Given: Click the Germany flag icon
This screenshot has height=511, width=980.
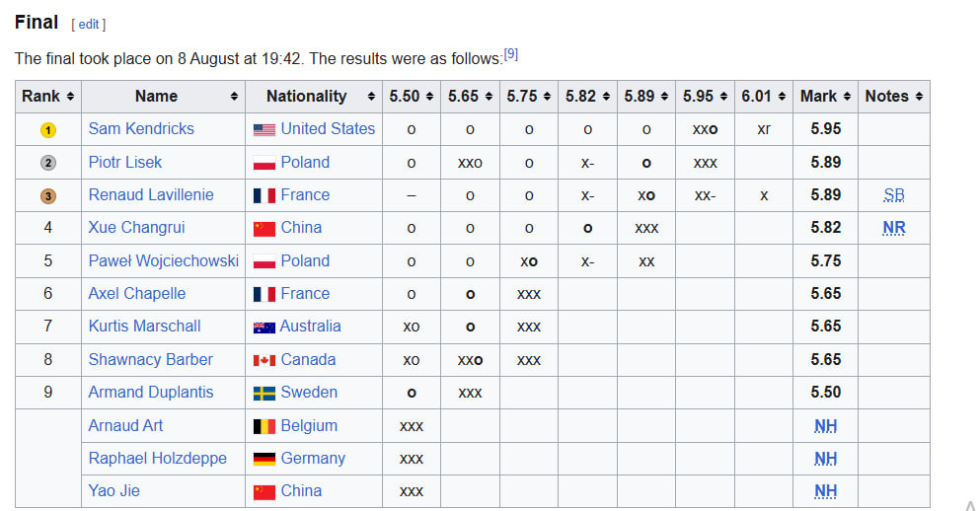Looking at the screenshot, I should pos(264,459).
